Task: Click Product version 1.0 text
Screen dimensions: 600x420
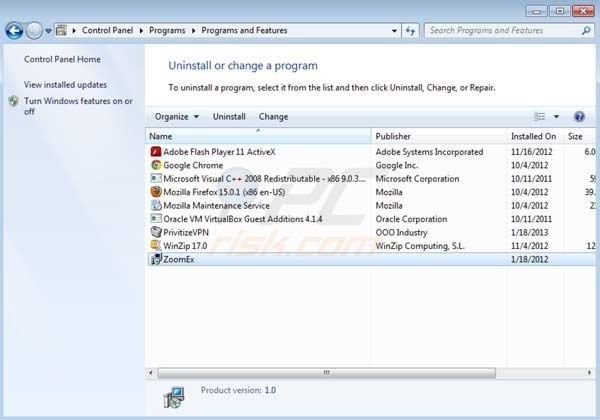Action: pos(238,390)
